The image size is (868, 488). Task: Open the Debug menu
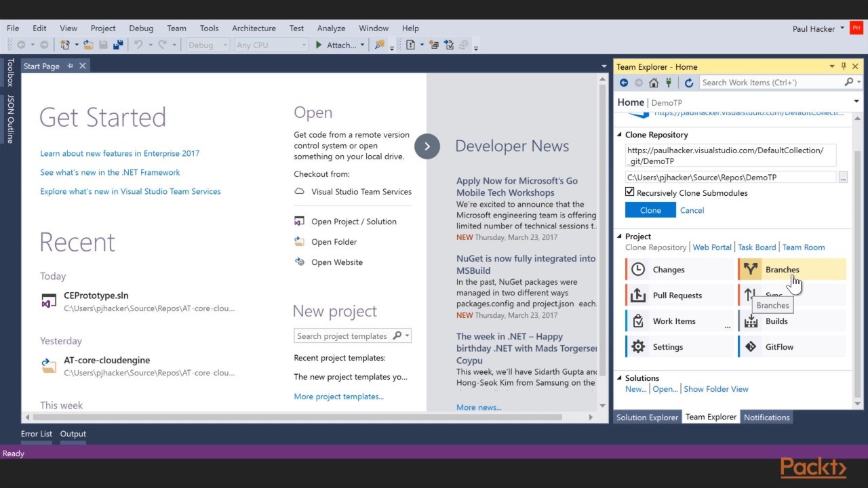[x=141, y=28]
